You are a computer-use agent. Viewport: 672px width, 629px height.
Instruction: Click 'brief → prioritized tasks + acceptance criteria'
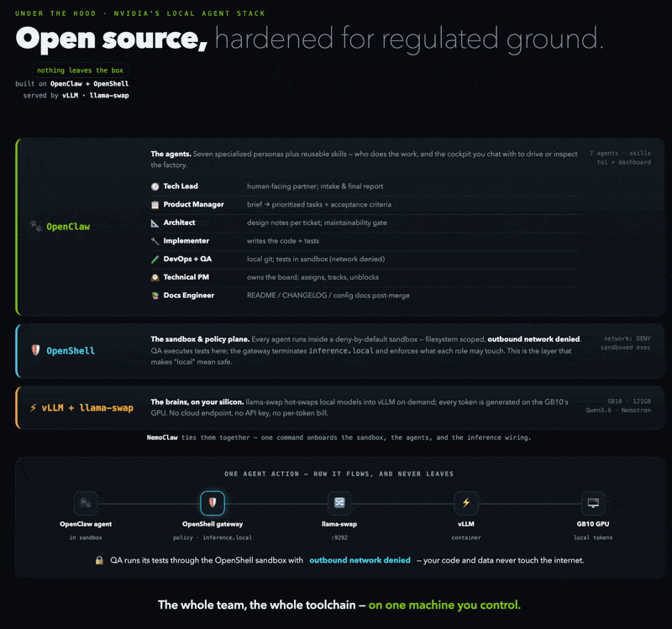[319, 204]
